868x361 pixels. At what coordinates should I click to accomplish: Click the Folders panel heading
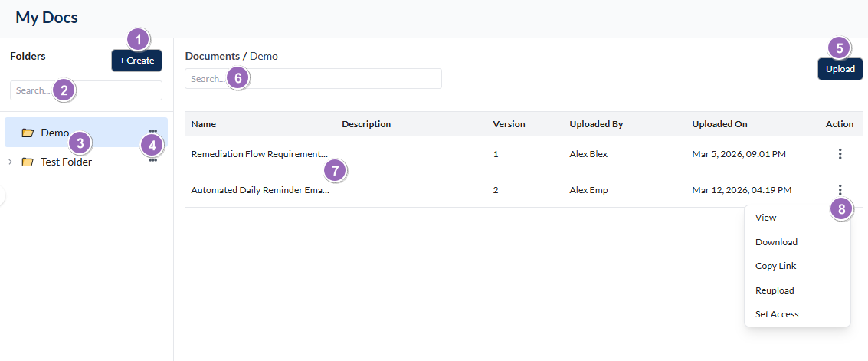coord(28,56)
